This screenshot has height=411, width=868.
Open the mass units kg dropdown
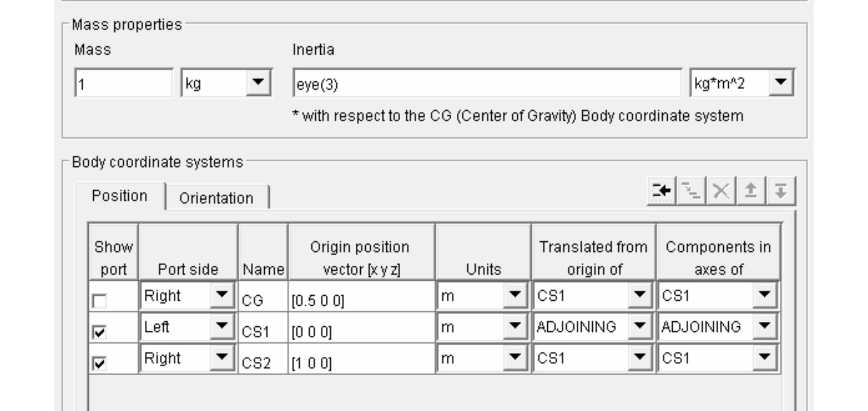tap(258, 83)
